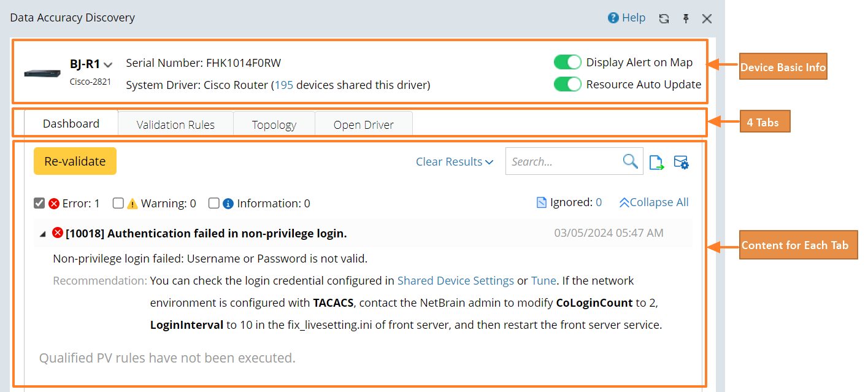Enable the Information filter checkbox
This screenshot has height=392, width=868.
pos(213,203)
